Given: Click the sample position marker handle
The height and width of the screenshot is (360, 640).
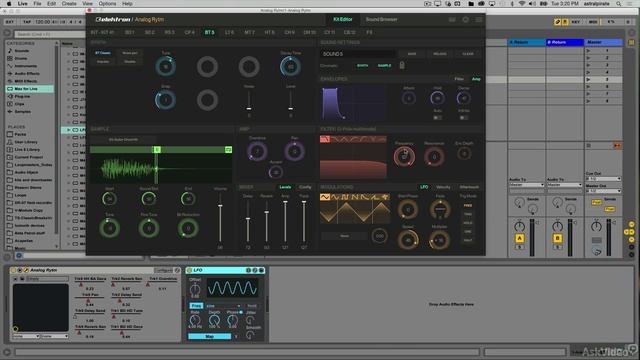Looking at the screenshot, I should click(157, 150).
